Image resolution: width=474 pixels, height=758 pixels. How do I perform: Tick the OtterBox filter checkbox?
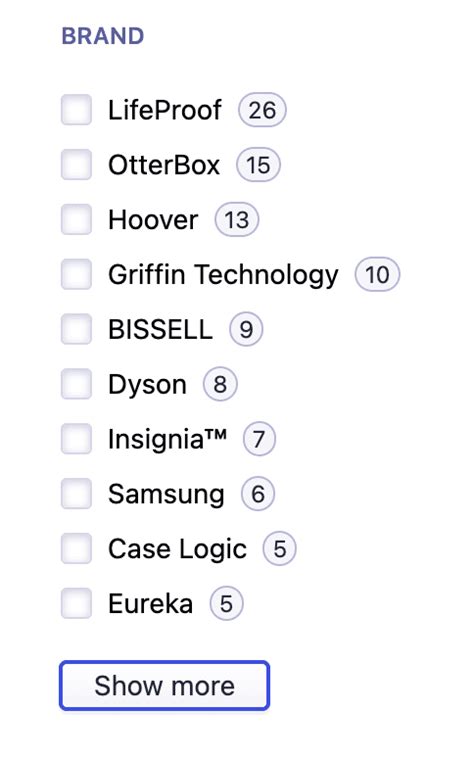pyautogui.click(x=76, y=164)
